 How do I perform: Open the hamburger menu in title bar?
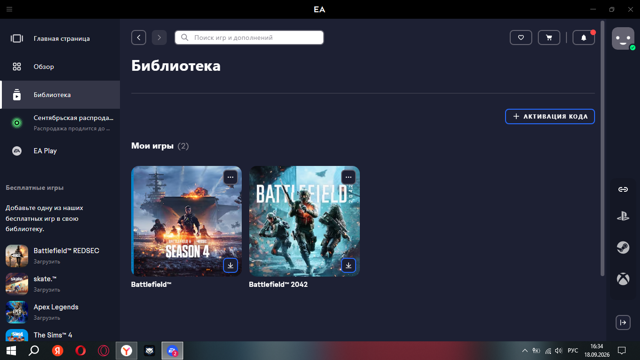(x=9, y=9)
